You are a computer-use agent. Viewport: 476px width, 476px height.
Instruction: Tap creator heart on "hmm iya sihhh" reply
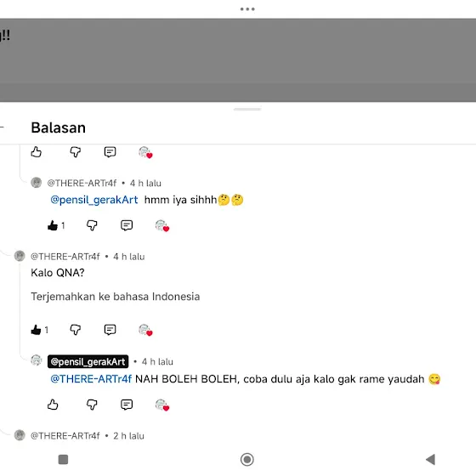click(162, 226)
